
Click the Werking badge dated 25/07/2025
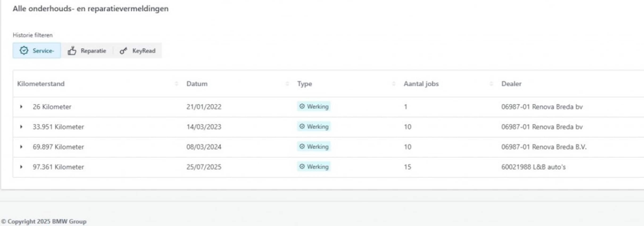click(x=314, y=167)
